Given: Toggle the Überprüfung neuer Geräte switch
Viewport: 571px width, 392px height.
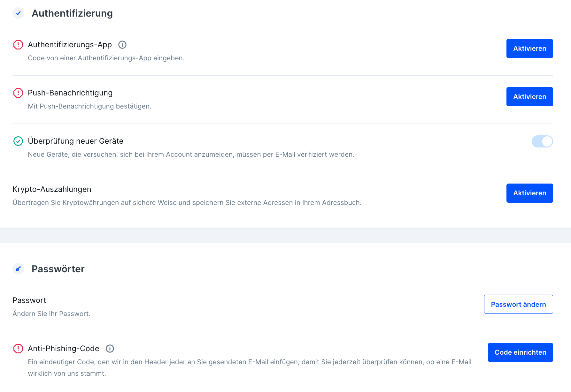Looking at the screenshot, I should pos(542,141).
